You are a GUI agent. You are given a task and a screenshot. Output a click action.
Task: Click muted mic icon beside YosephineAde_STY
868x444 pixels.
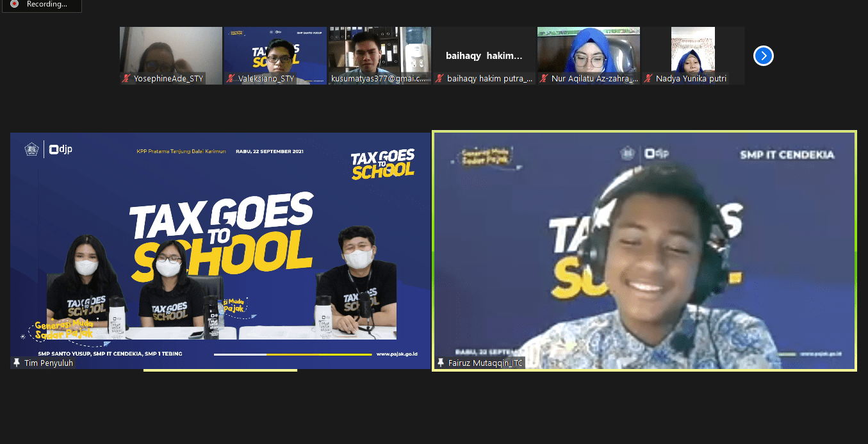pyautogui.click(x=127, y=79)
